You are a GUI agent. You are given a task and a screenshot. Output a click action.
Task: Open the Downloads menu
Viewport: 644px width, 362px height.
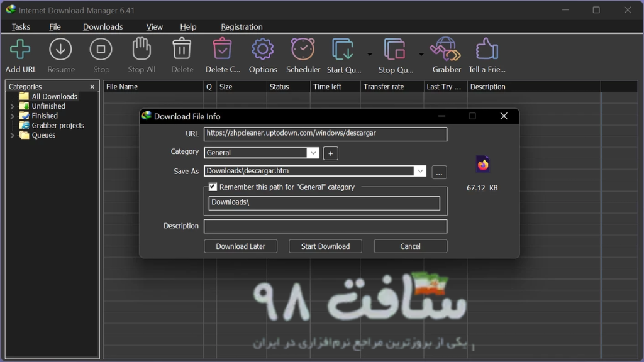click(x=103, y=26)
